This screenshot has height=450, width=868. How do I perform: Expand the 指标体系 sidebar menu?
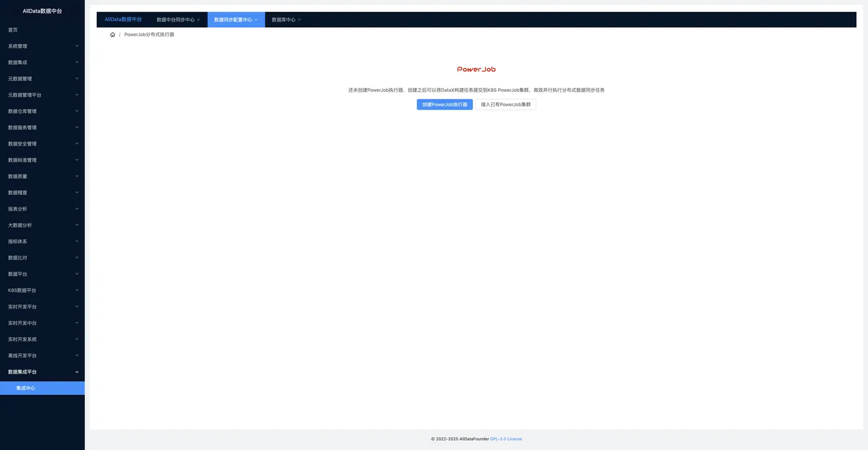pyautogui.click(x=42, y=242)
